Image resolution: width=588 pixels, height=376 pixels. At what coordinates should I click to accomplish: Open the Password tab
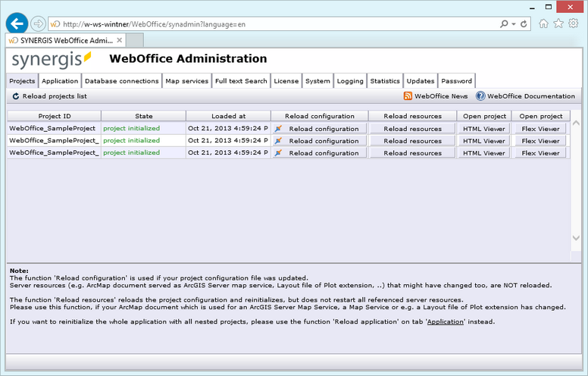[456, 81]
